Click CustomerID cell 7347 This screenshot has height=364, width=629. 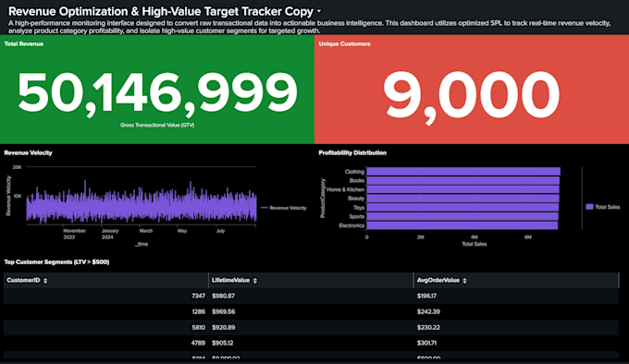click(198, 296)
